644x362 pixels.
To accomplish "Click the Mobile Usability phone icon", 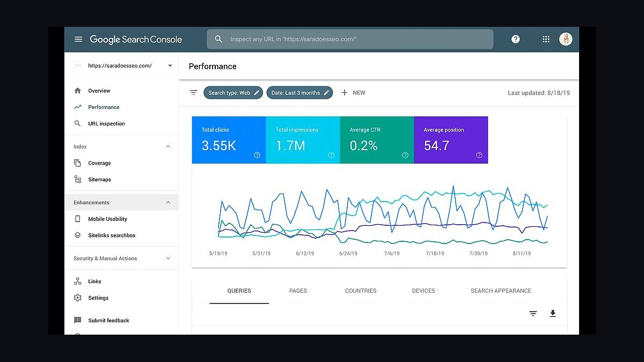I will 78,219.
